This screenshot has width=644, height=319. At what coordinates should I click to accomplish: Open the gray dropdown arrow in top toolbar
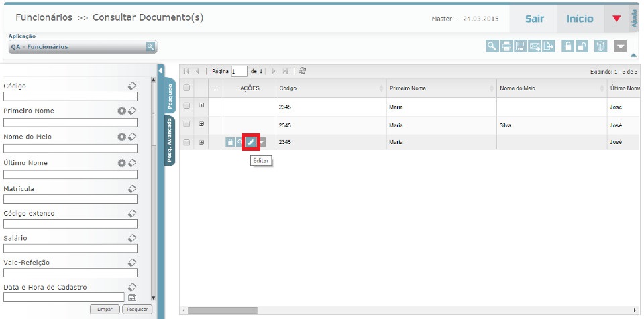point(621,46)
